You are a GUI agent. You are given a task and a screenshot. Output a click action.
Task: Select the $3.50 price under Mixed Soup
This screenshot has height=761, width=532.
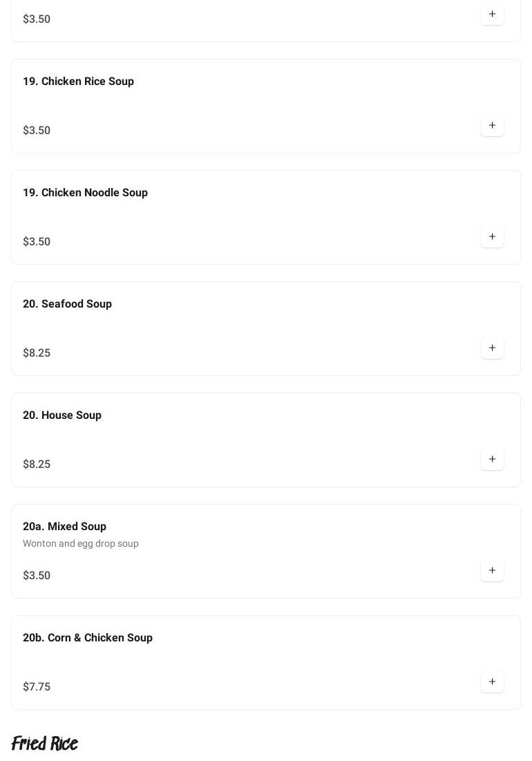click(x=37, y=576)
